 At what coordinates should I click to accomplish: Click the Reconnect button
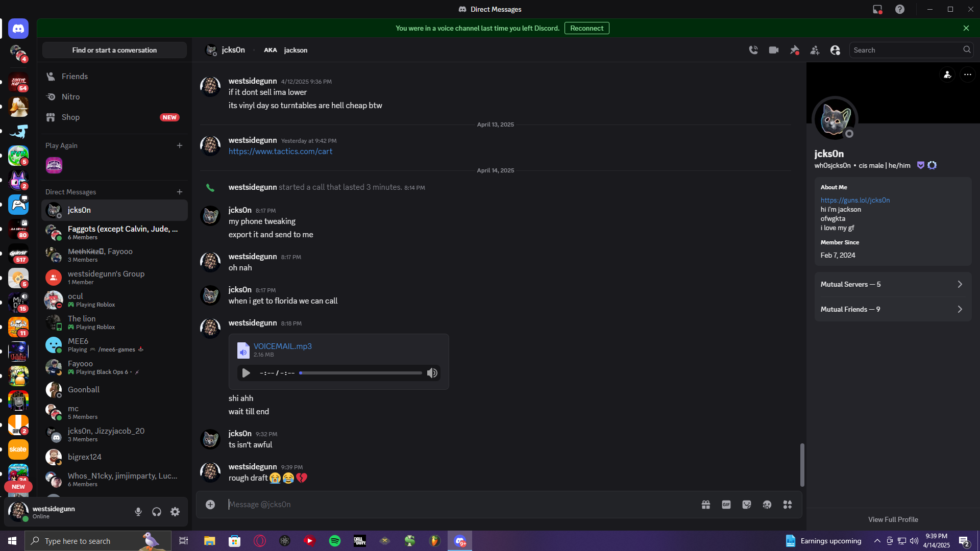click(x=586, y=29)
